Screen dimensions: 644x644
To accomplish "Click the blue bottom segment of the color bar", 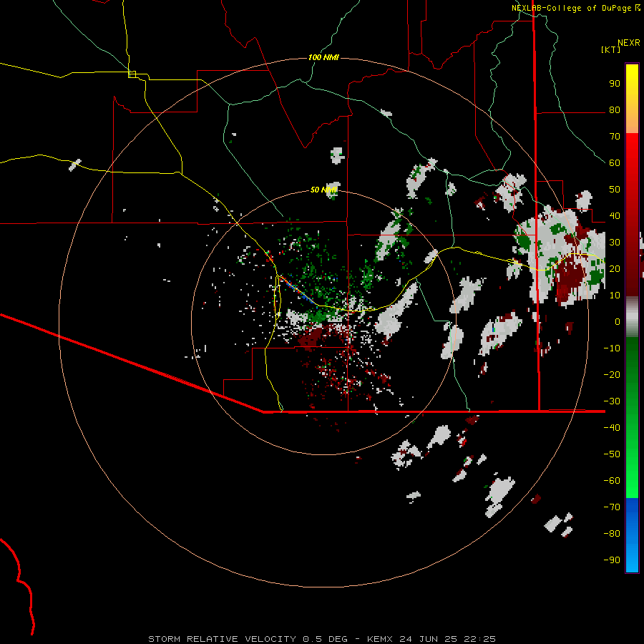I will click(632, 535).
